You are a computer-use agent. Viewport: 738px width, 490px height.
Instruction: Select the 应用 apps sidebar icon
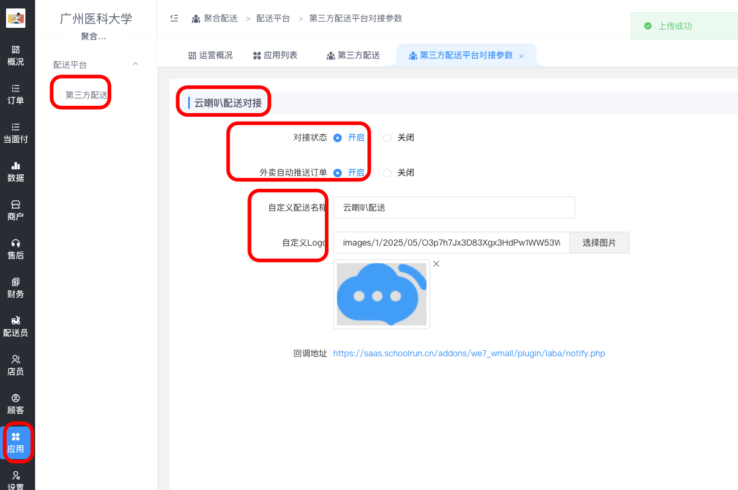point(16,442)
